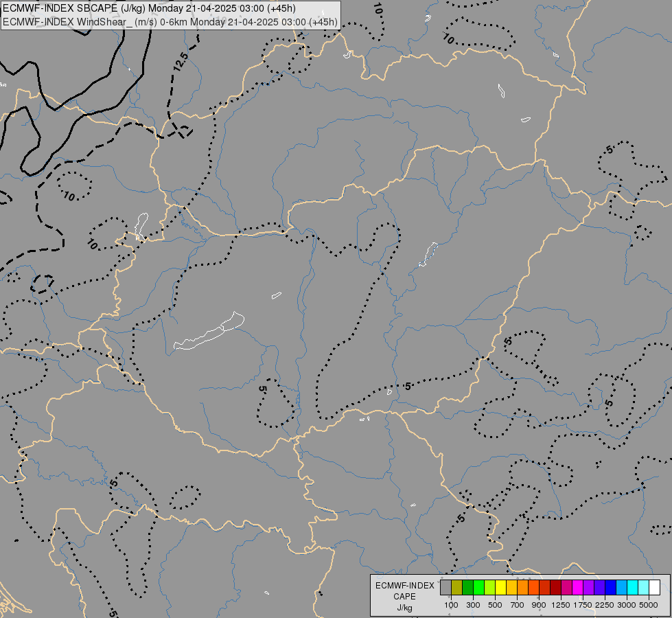Click the large Lake Balaton outline

(209, 331)
